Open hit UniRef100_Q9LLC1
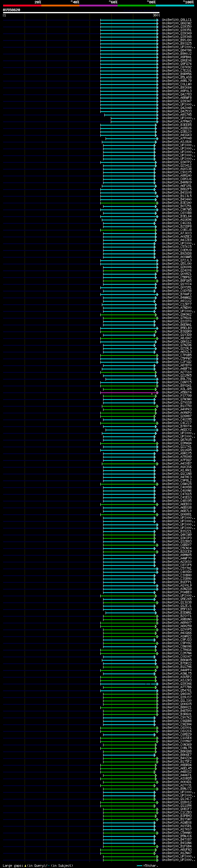This screenshot has height=868, width=197. click(176, 20)
